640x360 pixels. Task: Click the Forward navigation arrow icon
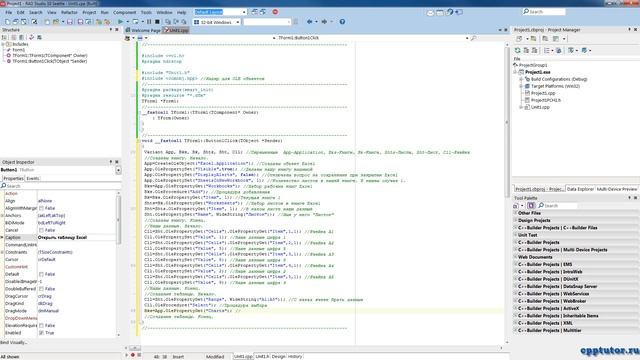pos(324,22)
